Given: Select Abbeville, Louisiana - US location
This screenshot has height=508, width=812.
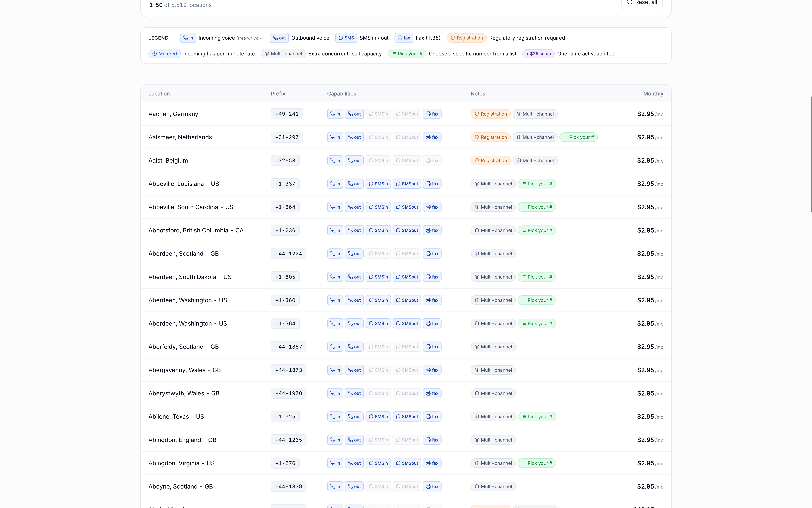Looking at the screenshot, I should (x=184, y=184).
